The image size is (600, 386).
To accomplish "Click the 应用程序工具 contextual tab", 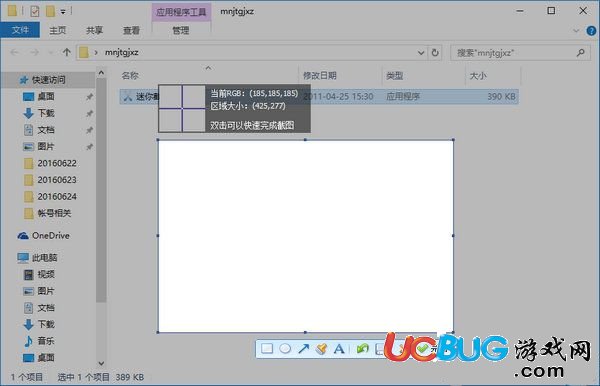I will coord(181,12).
